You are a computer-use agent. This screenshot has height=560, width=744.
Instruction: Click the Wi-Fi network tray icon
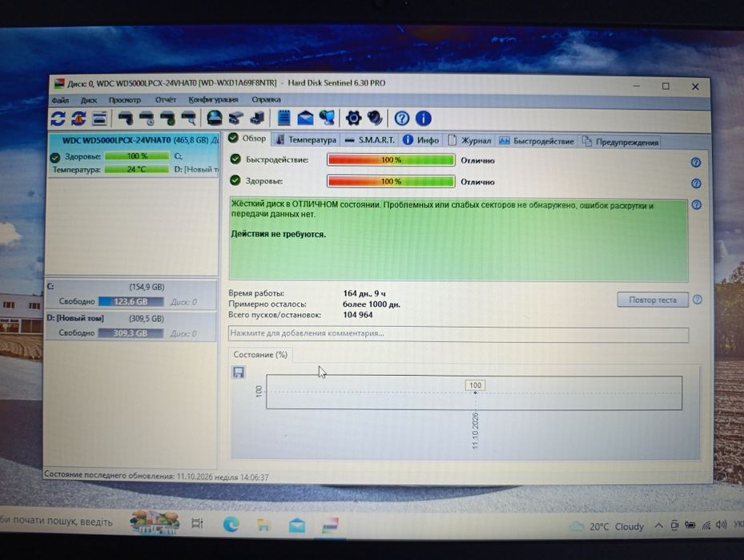pyautogui.click(x=706, y=525)
